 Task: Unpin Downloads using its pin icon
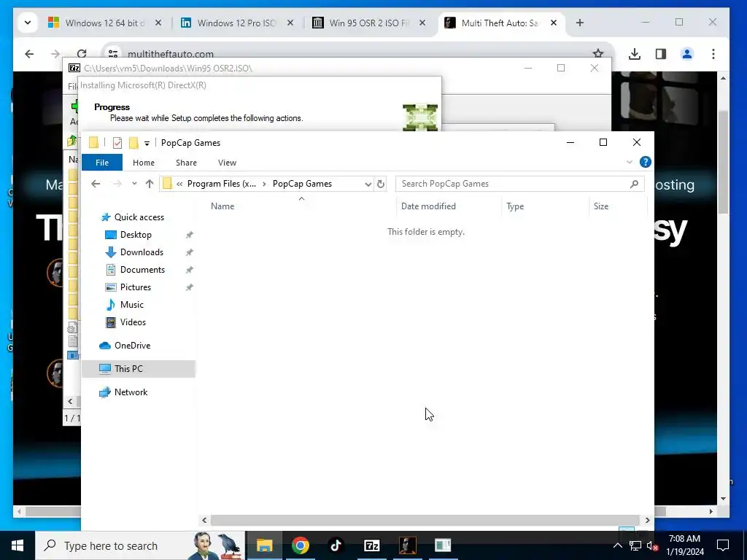coord(189,252)
